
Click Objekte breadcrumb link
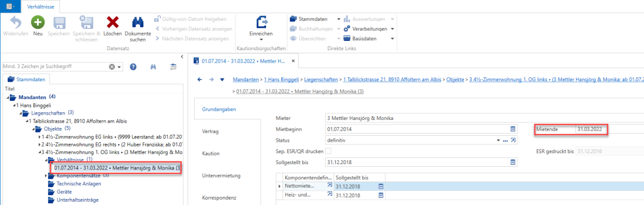(456, 79)
